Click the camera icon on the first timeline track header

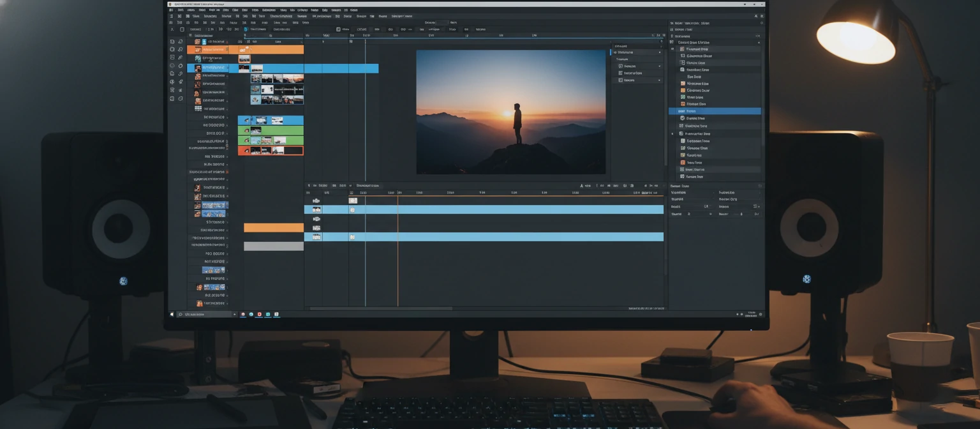(x=317, y=200)
